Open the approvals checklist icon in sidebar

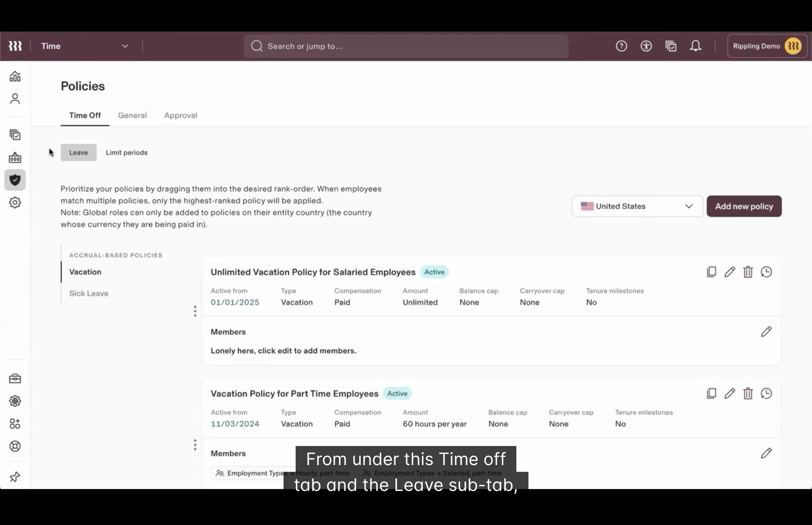(x=15, y=135)
